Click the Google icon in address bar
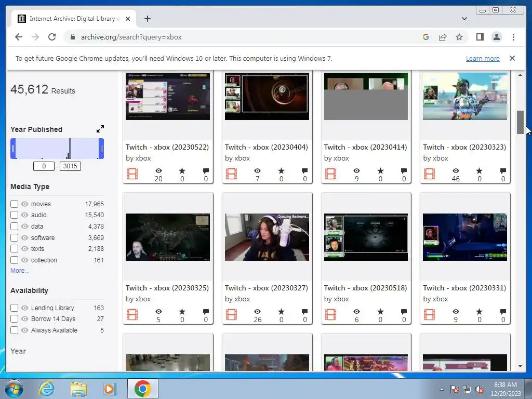532x399 pixels. 426,37
